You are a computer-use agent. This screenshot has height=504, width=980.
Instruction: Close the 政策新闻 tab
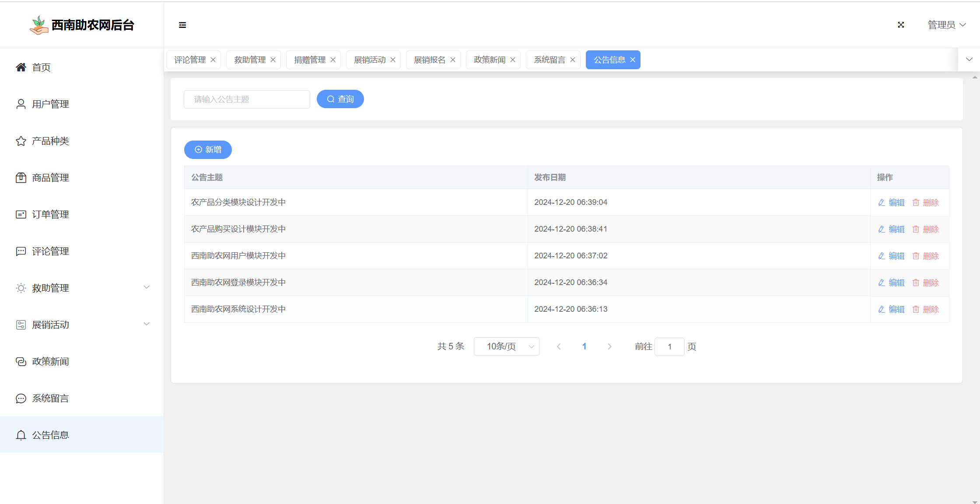(513, 60)
